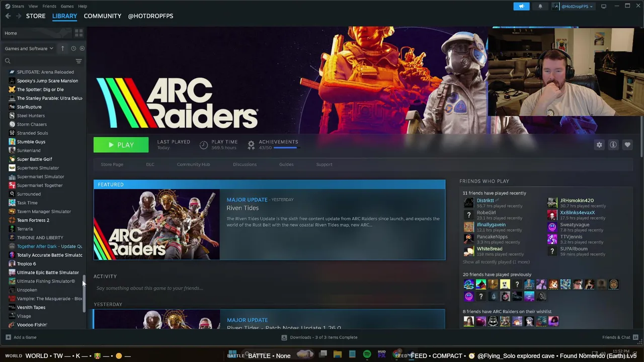Filter library to ready-to-play games icon
644x362 pixels.
[x=82, y=48]
